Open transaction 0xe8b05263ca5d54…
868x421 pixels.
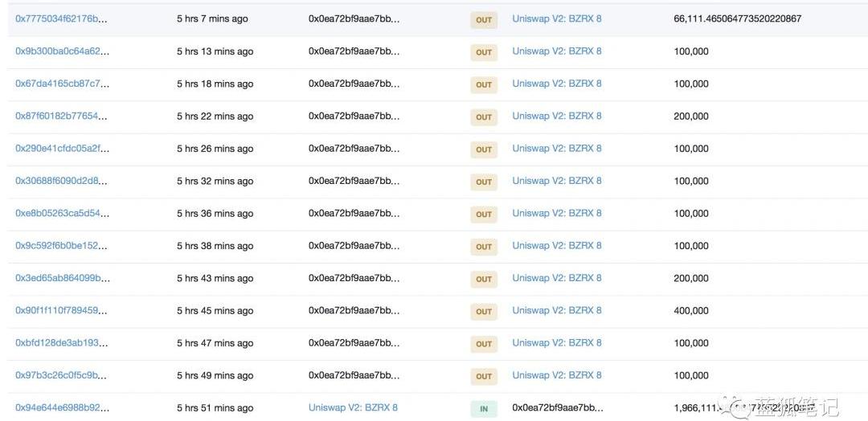coord(62,214)
